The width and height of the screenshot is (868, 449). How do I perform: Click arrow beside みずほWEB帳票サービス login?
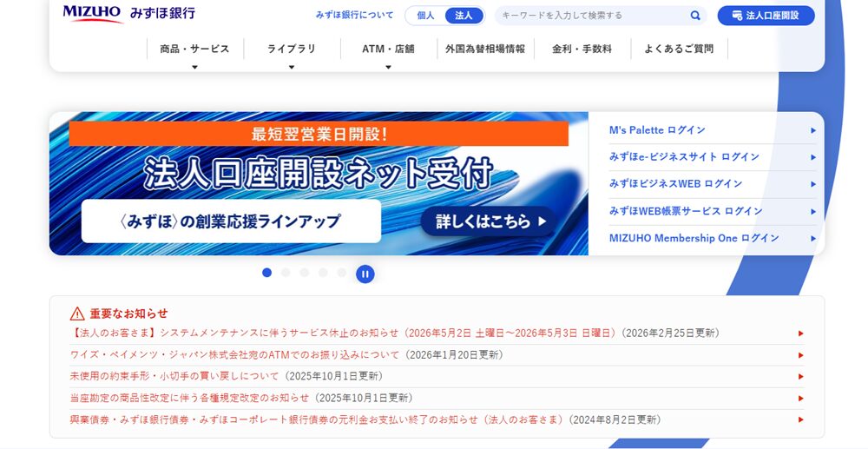point(813,211)
